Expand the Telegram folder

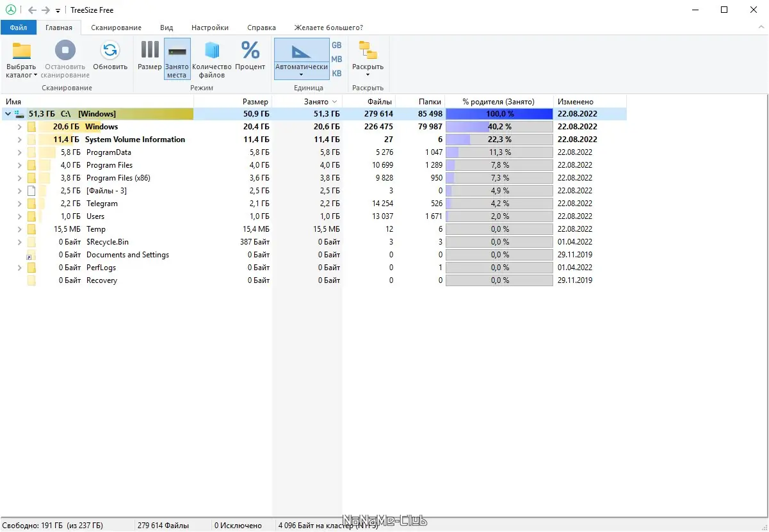19,204
